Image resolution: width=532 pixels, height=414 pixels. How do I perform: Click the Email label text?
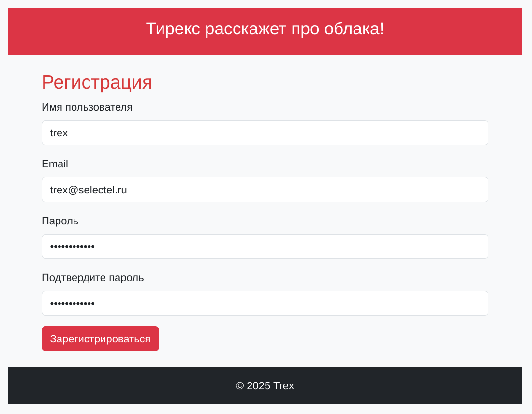pos(55,164)
